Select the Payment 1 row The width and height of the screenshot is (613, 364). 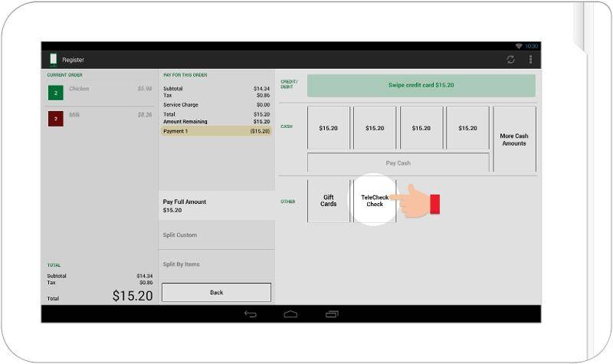point(216,131)
